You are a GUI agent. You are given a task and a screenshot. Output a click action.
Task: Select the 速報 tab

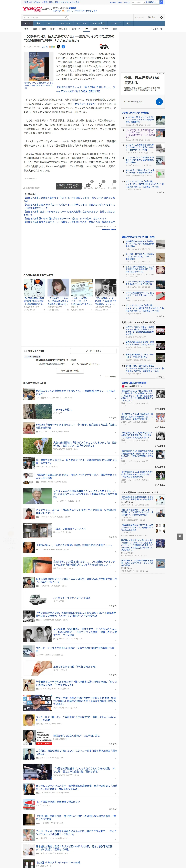tap(38, 24)
